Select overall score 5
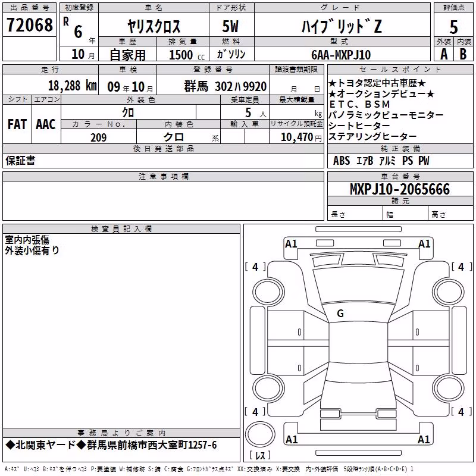The image size is (476, 476). coord(453,27)
